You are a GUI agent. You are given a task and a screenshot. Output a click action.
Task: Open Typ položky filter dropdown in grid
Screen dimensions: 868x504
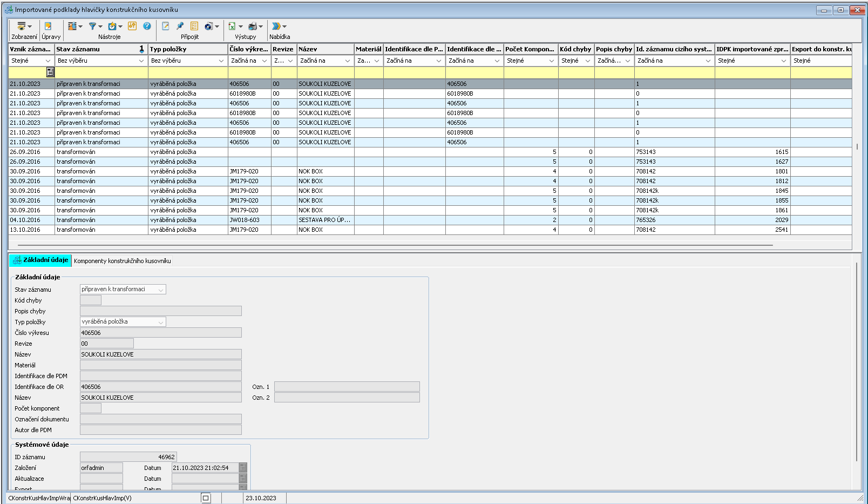tap(221, 61)
